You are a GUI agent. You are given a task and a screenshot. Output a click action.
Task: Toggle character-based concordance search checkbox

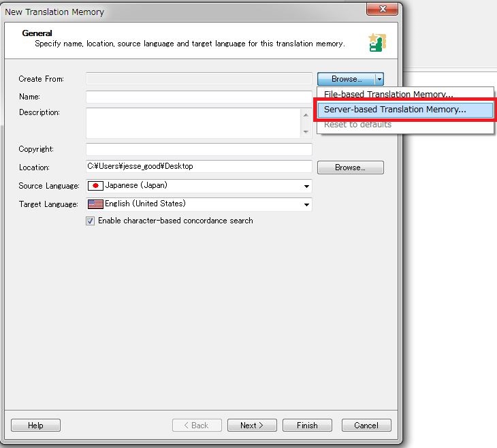point(91,221)
